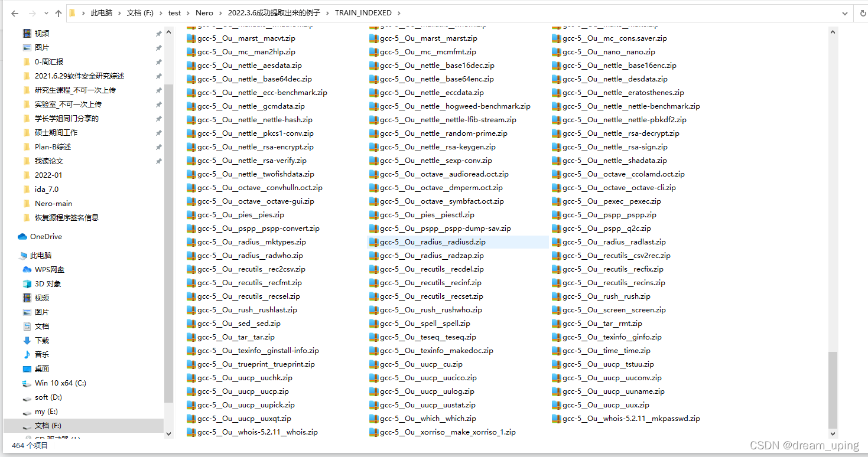Select gcc-5__Ou__whois-5.2.11__mkpasswd.zip archive icon
The width and height of the screenshot is (868, 457).
tap(555, 419)
